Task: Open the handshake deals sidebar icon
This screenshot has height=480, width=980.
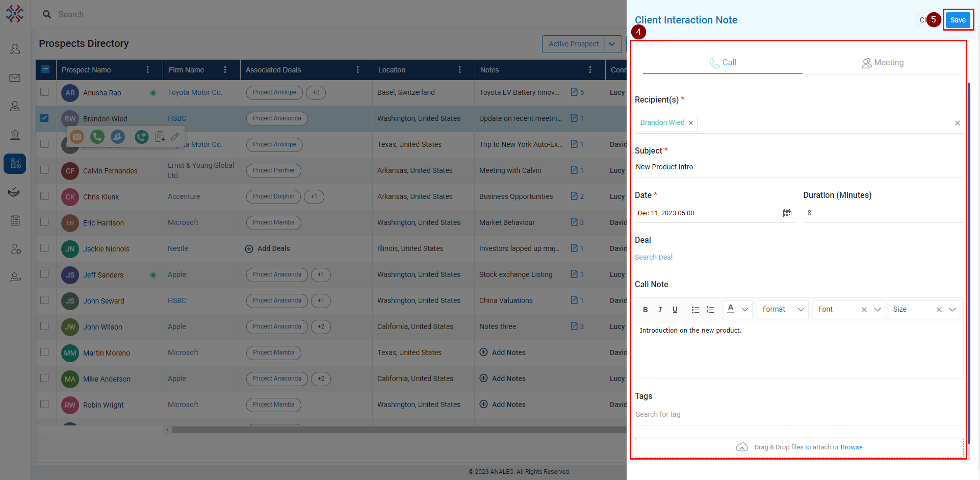Action: coord(15,192)
